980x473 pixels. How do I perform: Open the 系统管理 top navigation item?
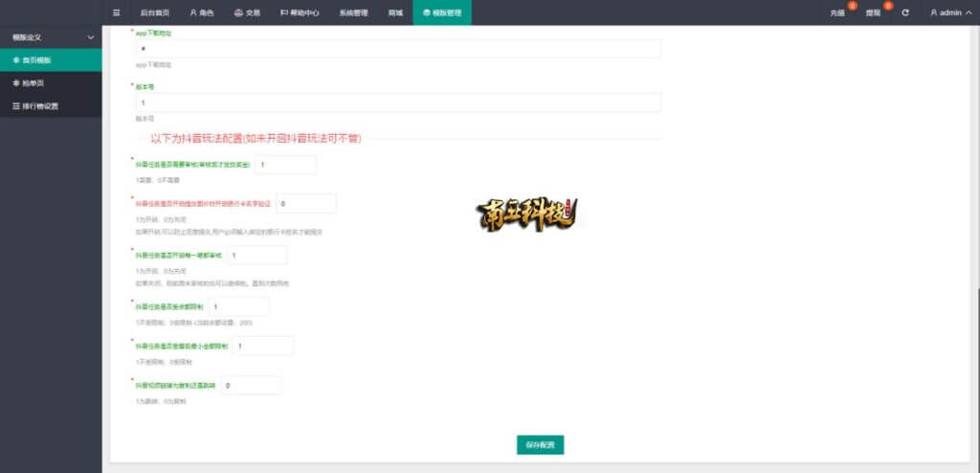click(354, 12)
